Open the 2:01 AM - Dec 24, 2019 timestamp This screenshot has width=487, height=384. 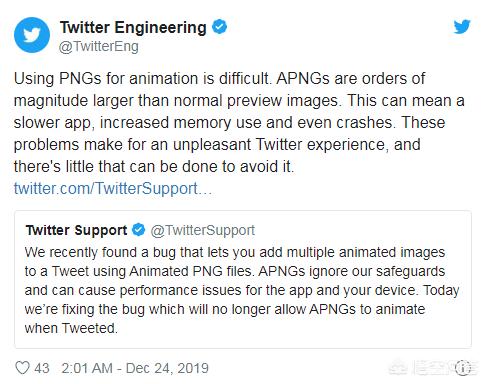(135, 368)
